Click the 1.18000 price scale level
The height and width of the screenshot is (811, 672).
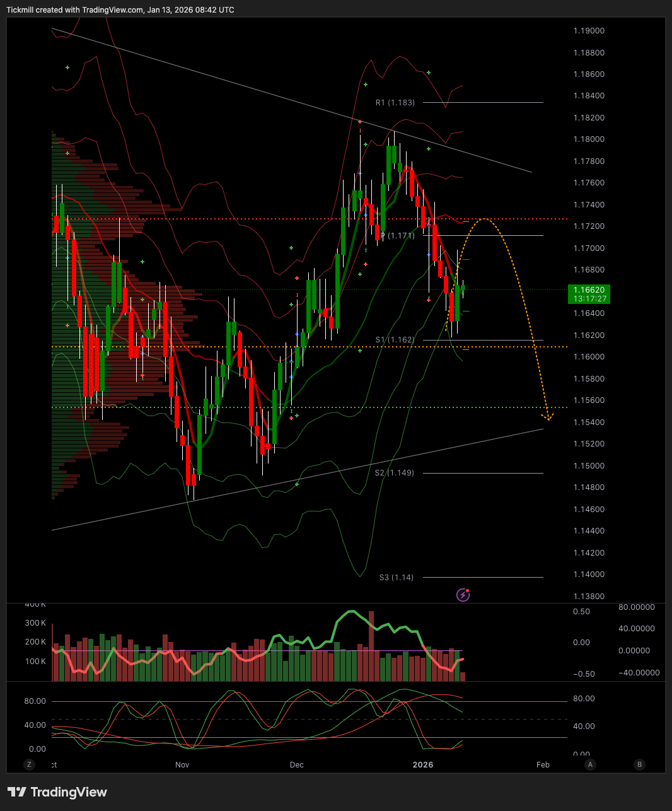click(x=588, y=139)
